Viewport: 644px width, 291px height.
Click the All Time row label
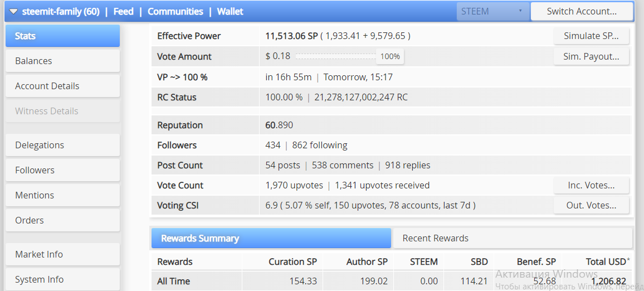coord(174,282)
